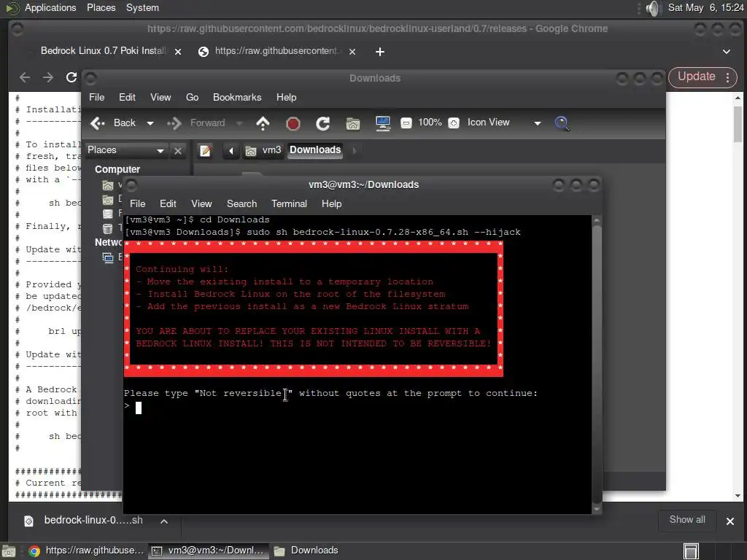This screenshot has width=747, height=560.
Task: Open Chrome three-dot menu next to Update
Action: pyautogui.click(x=727, y=77)
